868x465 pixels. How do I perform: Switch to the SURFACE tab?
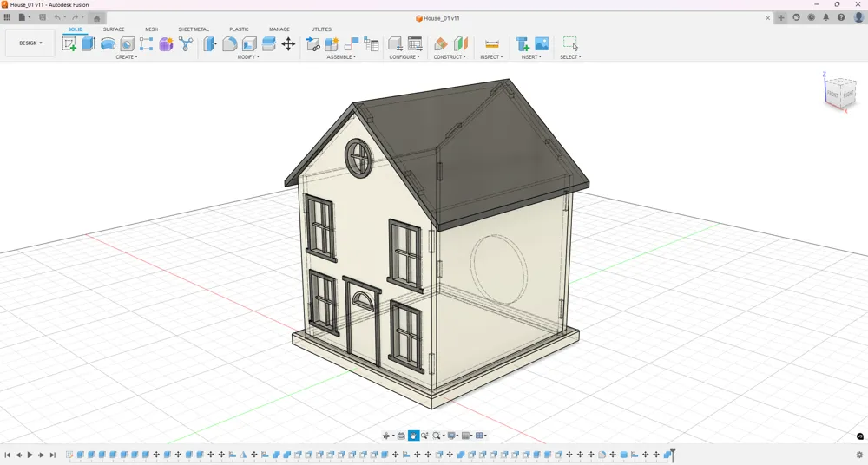click(114, 29)
